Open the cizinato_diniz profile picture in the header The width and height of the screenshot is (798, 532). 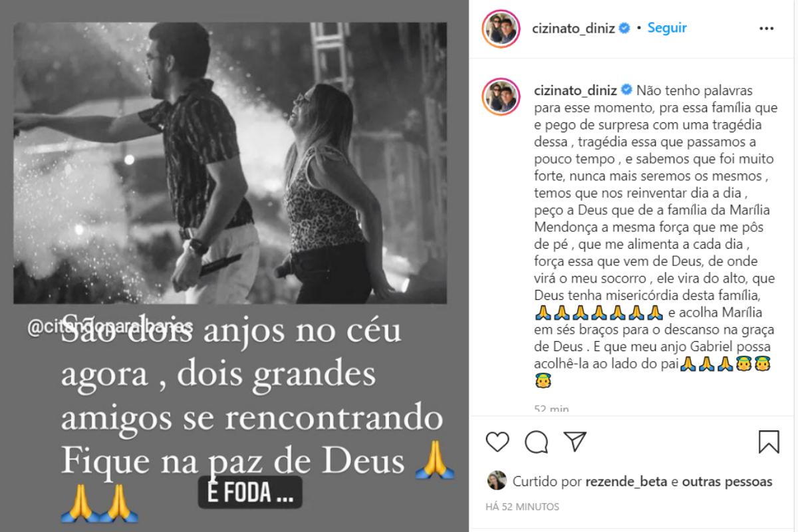pos(501,29)
